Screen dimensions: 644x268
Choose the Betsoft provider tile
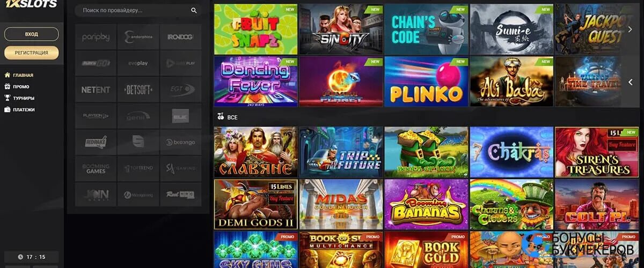[138, 90]
